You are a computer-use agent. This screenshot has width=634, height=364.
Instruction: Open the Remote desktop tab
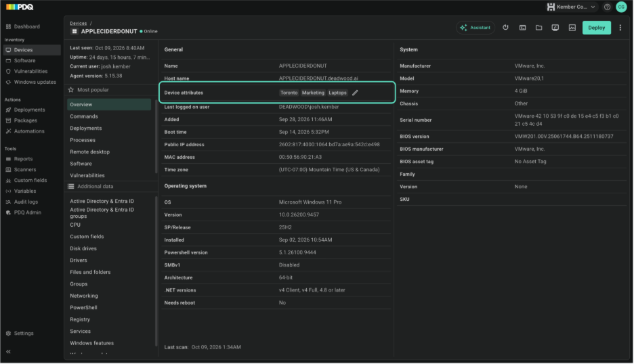pyautogui.click(x=90, y=152)
